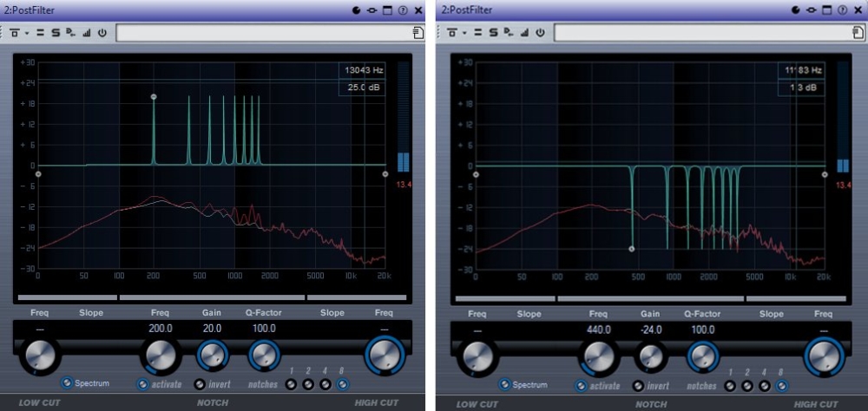Viewport: 868px width, 411px height.
Task: Click the preset page icon in left preset field
Action: point(418,33)
